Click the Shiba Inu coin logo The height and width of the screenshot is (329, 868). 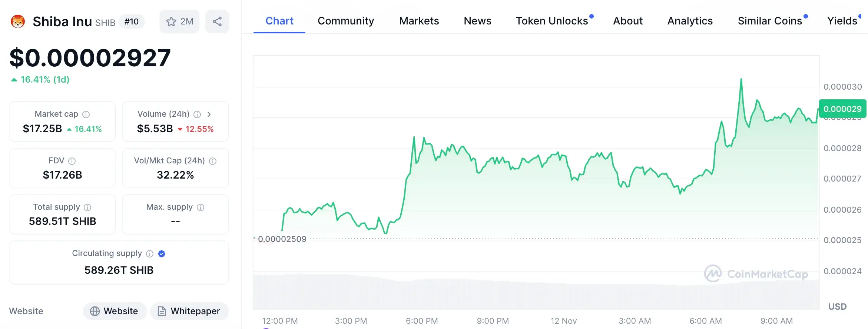(17, 21)
